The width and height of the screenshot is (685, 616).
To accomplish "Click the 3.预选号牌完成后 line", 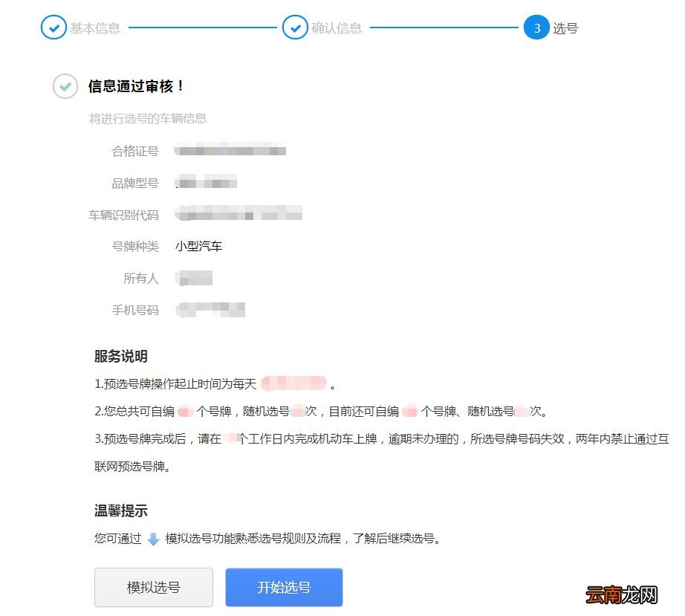I will pyautogui.click(x=382, y=439).
